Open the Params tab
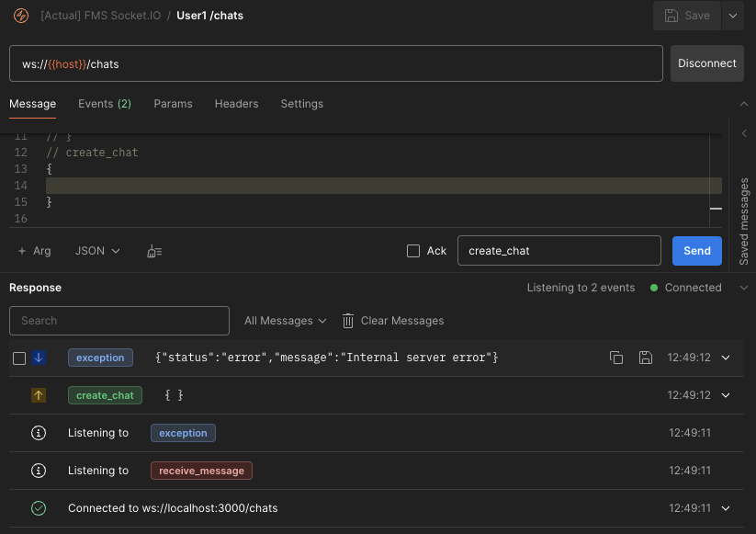Screen dimensions: 756x534 173,104
